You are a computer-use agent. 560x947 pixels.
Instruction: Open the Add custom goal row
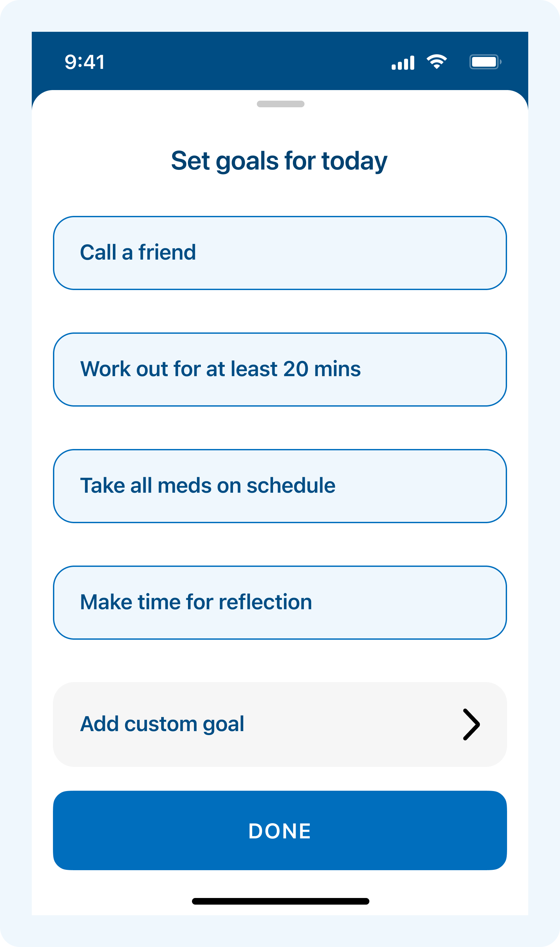click(280, 724)
